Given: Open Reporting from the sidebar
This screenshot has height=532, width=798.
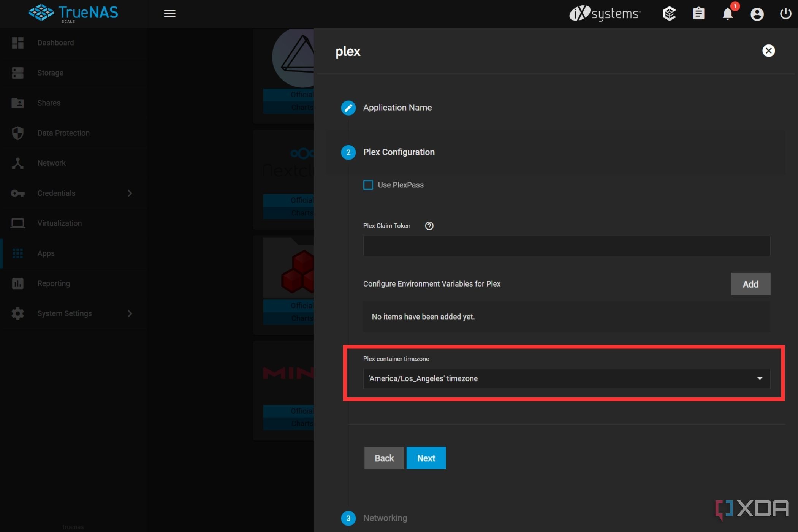Looking at the screenshot, I should coord(54,283).
